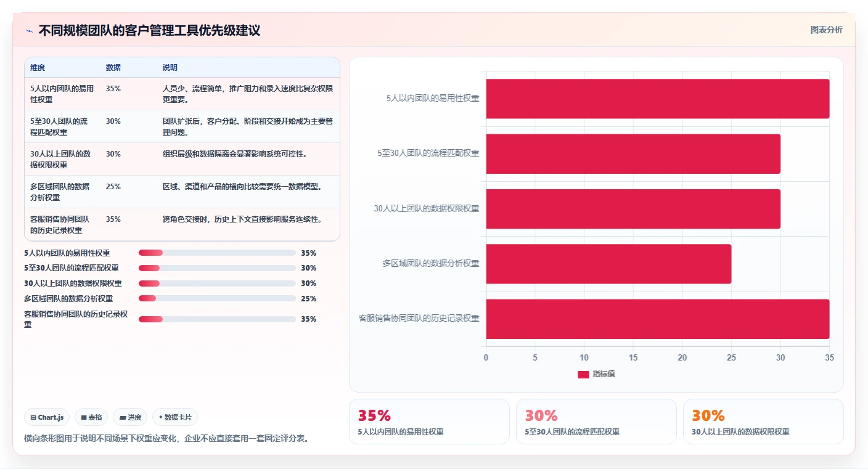
Task: Toggle the 指标值 legend swatch in the chart
Action: [x=583, y=375]
